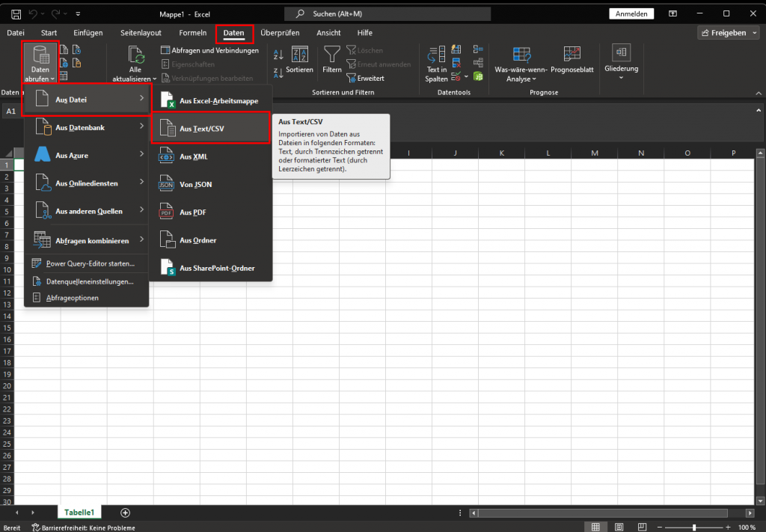Click the Redo arrow icon
Viewport: 766px width, 532px height.
(55, 14)
